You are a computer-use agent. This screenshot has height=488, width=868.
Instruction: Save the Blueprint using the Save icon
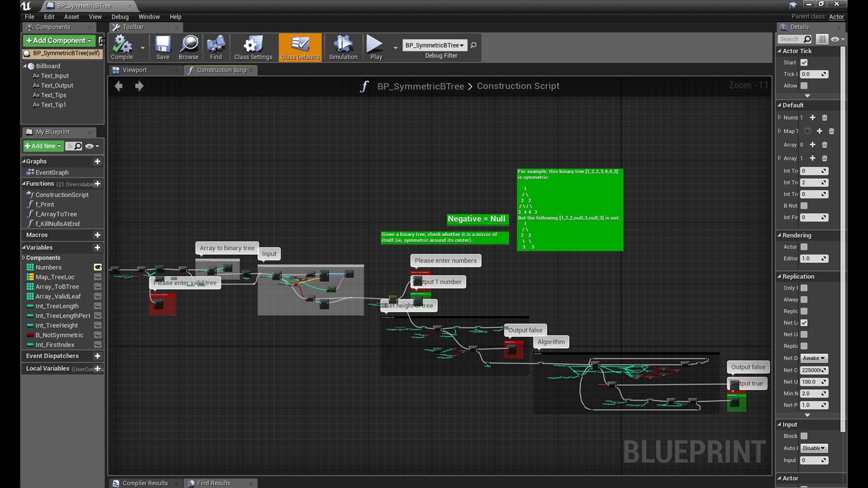[162, 47]
